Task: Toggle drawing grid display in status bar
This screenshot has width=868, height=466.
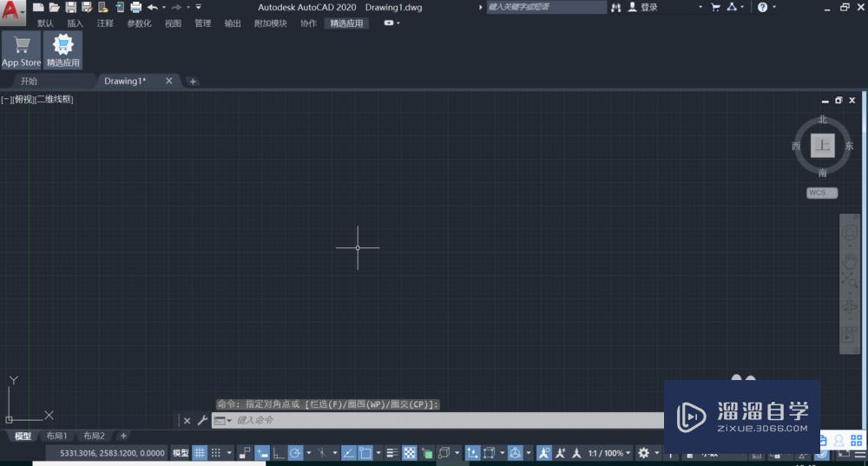Action: pyautogui.click(x=200, y=453)
